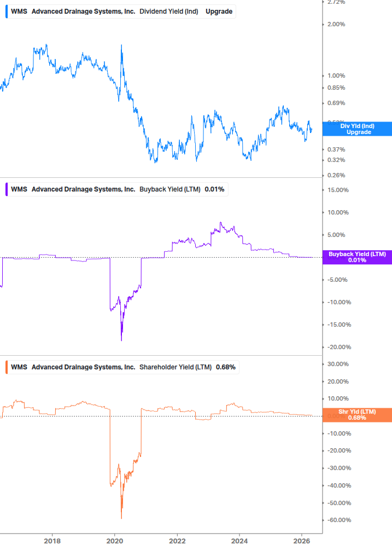Select WMS ticker in Dividend Yield legend
Image resolution: width=392 pixels, height=550 pixels.
pos(19,11)
